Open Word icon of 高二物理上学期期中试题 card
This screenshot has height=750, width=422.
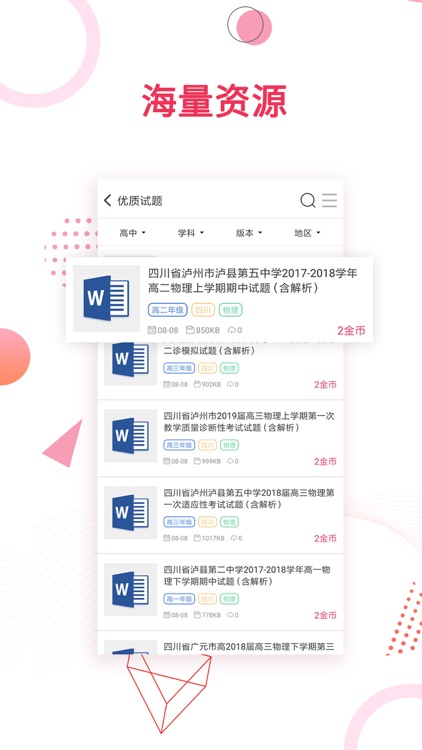(106, 298)
